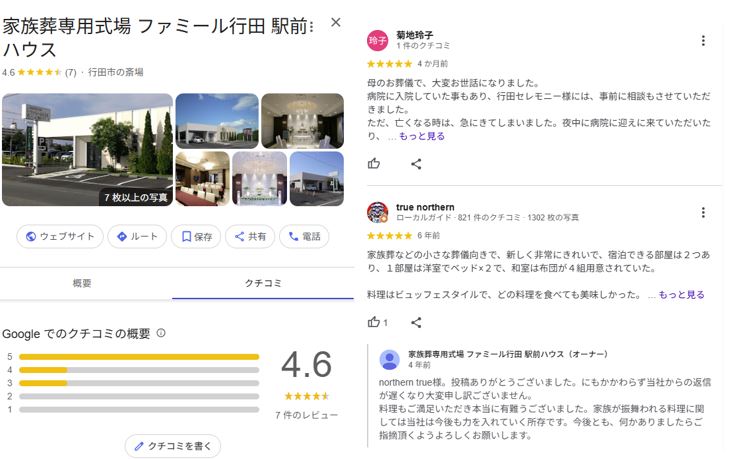This screenshot has width=736, height=459.
Task: Click the large 4.6 rating score
Action: 307,365
